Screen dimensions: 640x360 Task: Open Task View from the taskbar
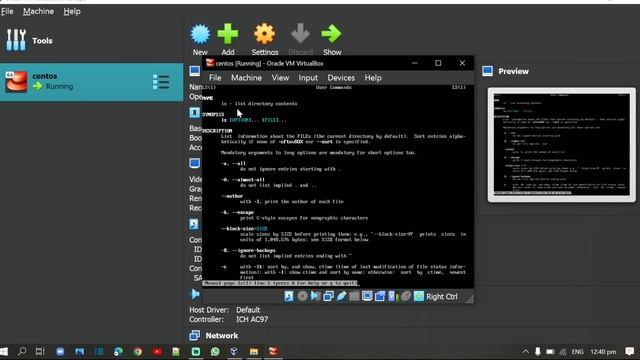click(40, 351)
